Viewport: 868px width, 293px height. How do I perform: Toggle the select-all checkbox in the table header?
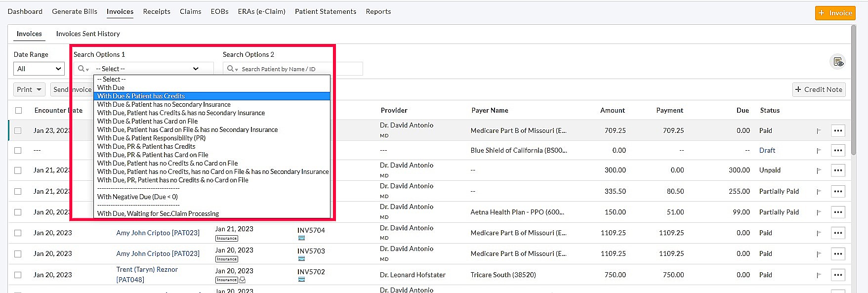18,111
